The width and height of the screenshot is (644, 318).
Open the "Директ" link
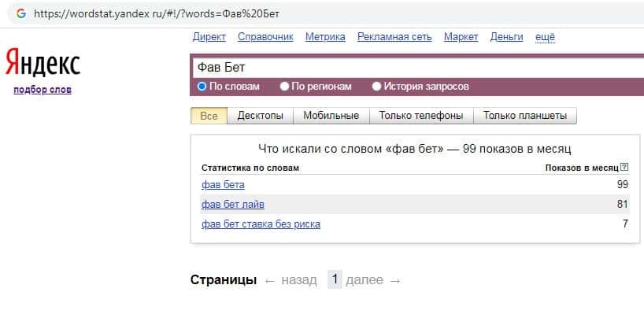point(209,37)
